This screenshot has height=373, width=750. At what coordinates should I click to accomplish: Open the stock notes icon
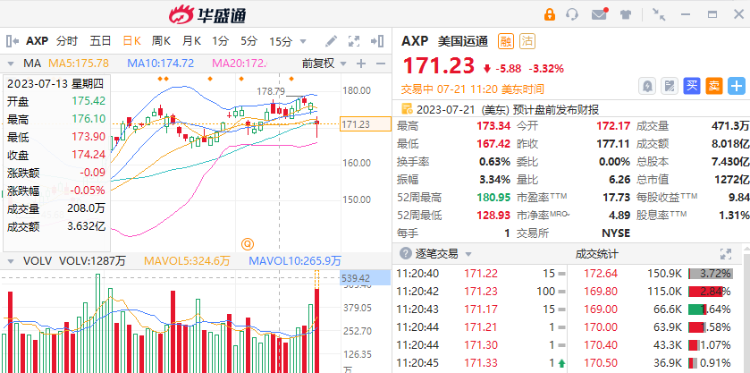(669, 86)
